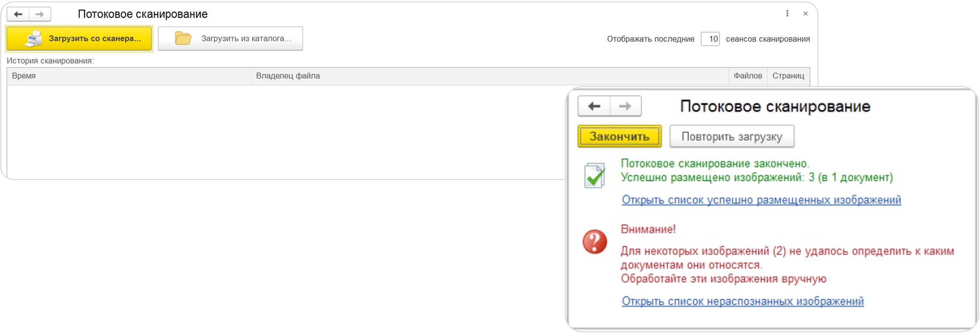The height and width of the screenshot is (333, 980).
Task: Sort history by Время column
Action: 129,76
